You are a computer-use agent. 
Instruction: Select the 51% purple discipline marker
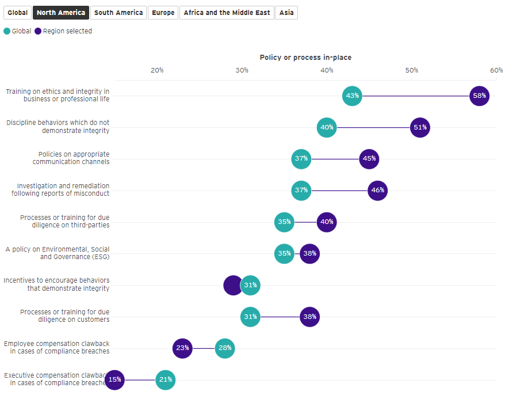coord(420,127)
